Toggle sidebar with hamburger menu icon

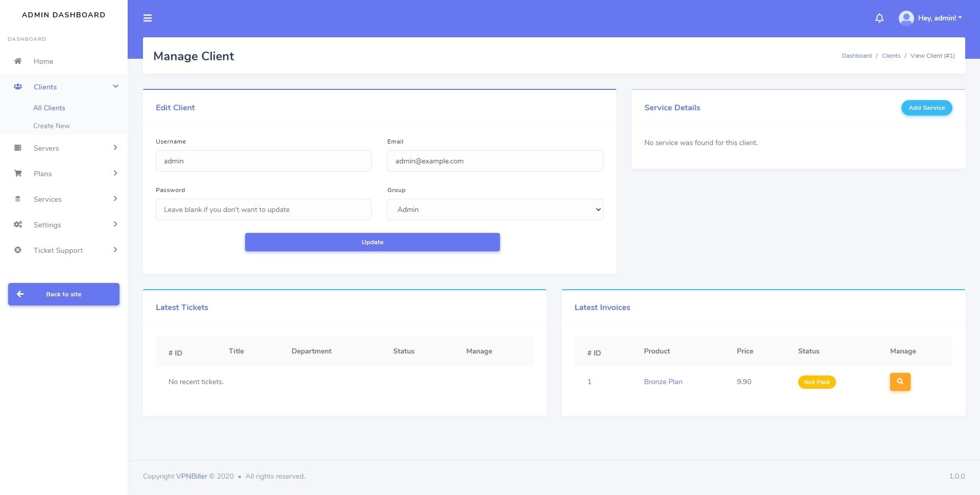(x=148, y=18)
